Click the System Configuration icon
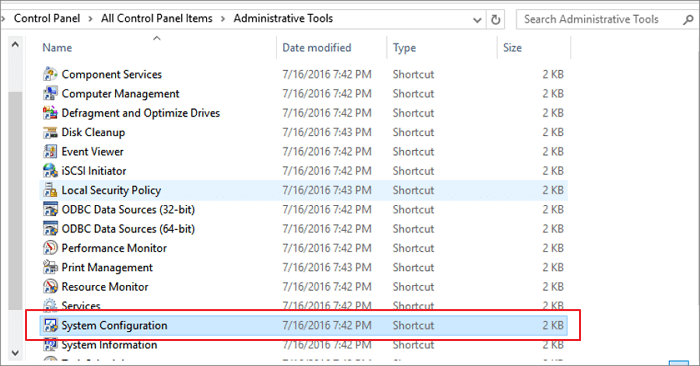The width and height of the screenshot is (700, 366). [x=50, y=325]
